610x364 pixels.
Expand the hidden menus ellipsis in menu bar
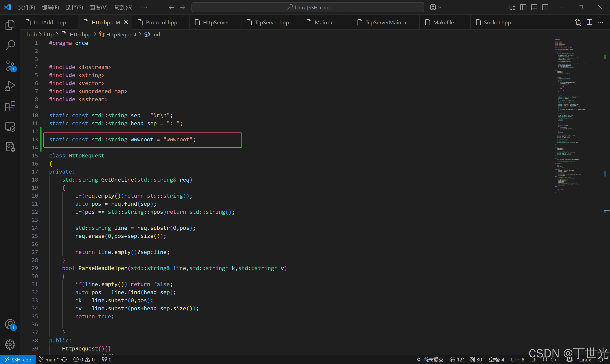(x=144, y=7)
